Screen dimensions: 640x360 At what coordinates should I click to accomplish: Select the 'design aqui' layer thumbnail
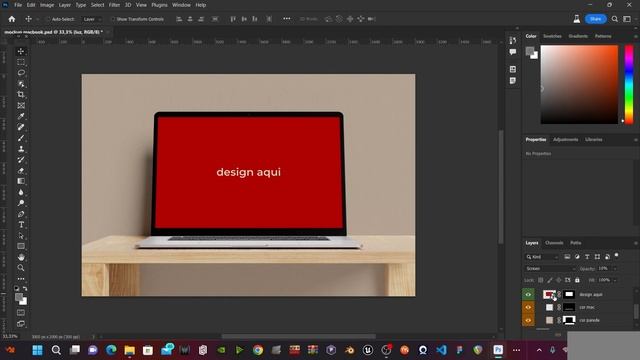pyautogui.click(x=549, y=294)
